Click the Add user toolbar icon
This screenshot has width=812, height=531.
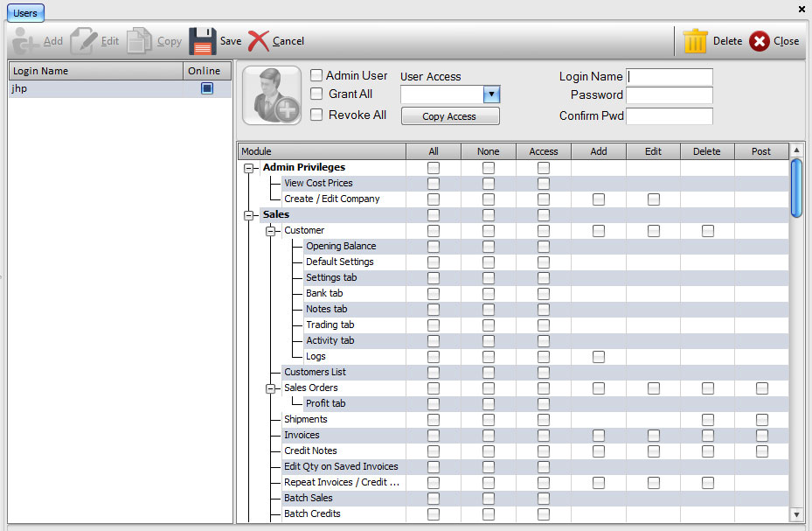[24, 41]
